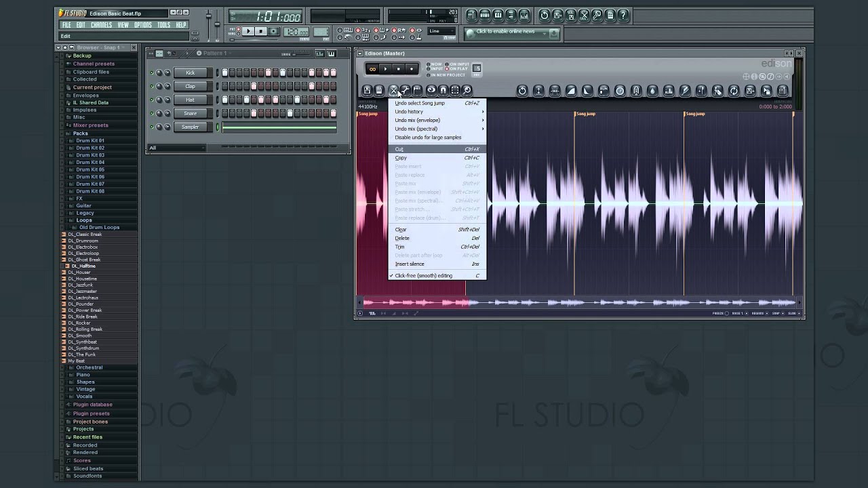Click the Sampler channel button
The width and height of the screenshot is (868, 488).
[191, 127]
